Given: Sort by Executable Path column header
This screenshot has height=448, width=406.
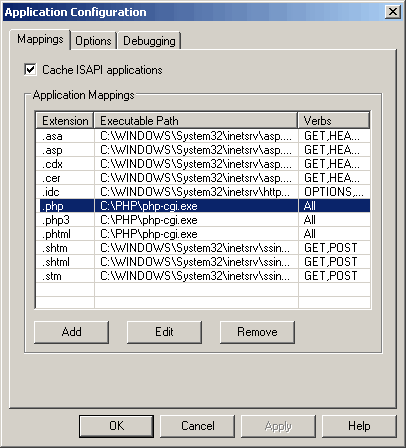Looking at the screenshot, I should 196,120.
